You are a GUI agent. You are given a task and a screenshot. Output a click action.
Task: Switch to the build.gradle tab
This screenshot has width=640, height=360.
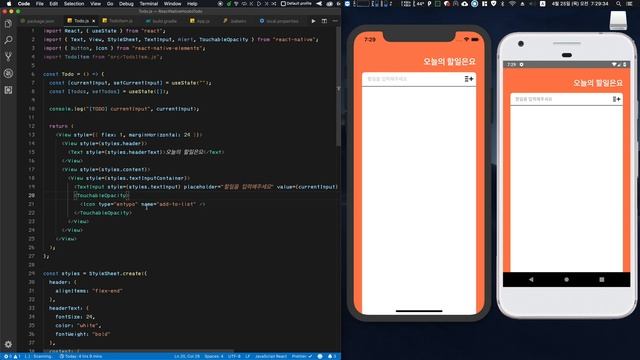pos(162,21)
